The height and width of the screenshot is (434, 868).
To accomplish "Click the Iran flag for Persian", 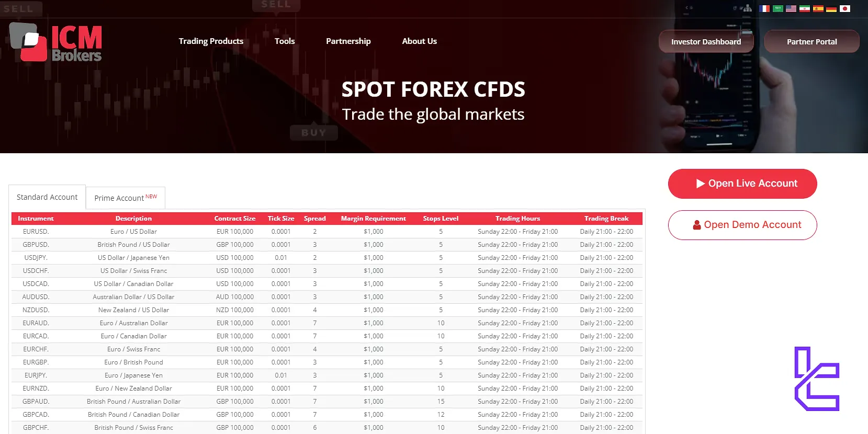I will 805,8.
